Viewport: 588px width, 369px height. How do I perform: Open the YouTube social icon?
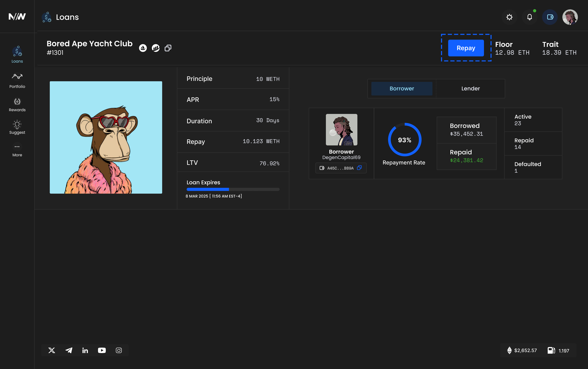102,351
